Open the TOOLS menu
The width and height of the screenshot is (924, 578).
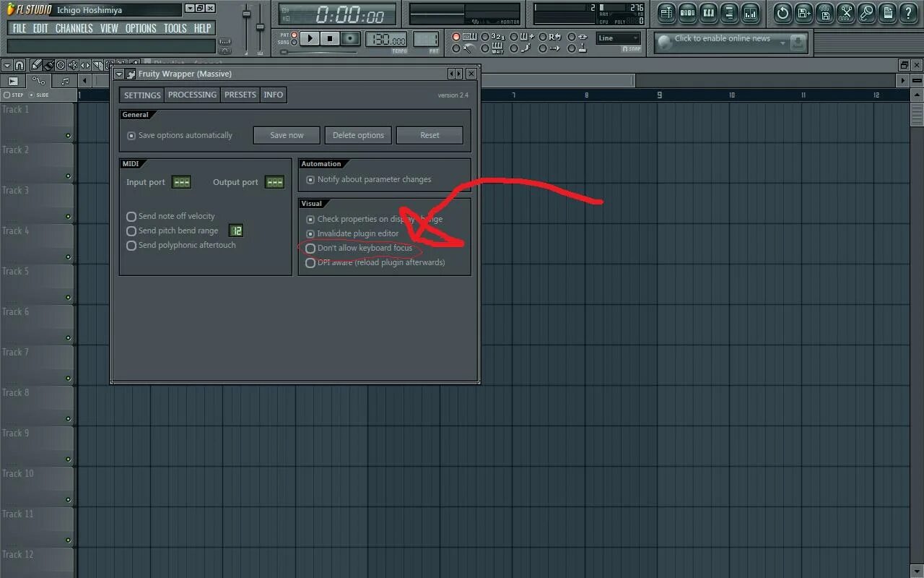click(x=175, y=28)
